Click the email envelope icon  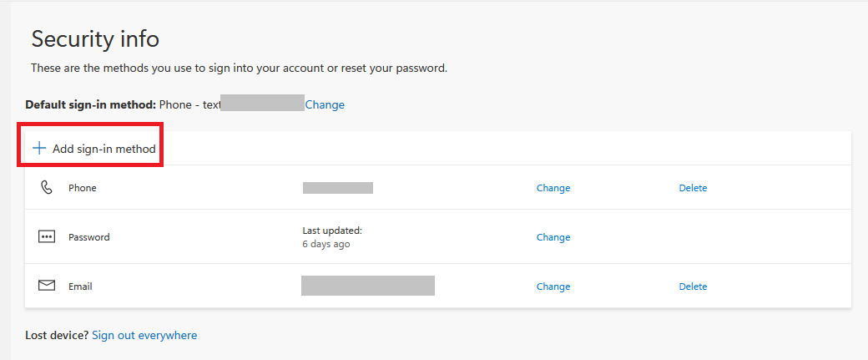(x=47, y=286)
